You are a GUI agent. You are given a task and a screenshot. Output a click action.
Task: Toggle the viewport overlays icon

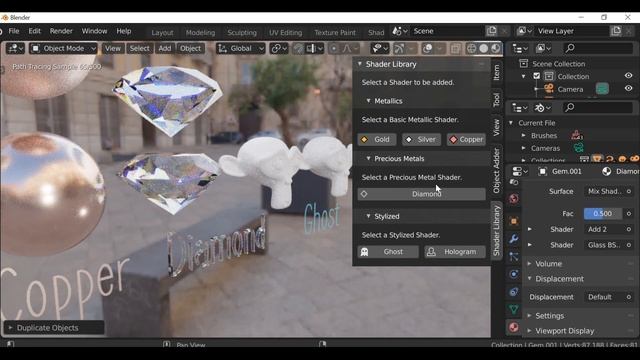click(x=427, y=49)
